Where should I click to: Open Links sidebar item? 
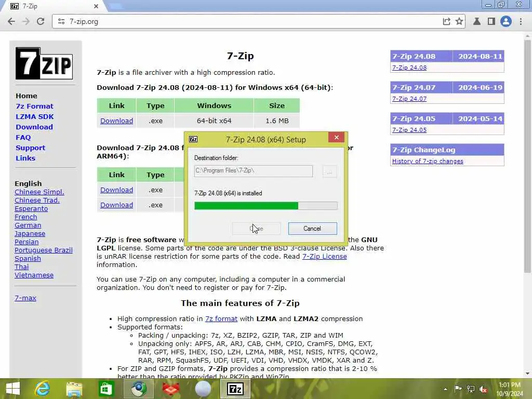click(25, 158)
